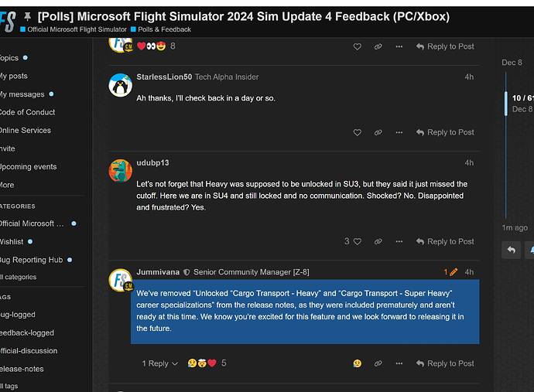The image size is (534, 392).
Task: Open more actions menu on Jummivana's post
Action: click(x=399, y=363)
